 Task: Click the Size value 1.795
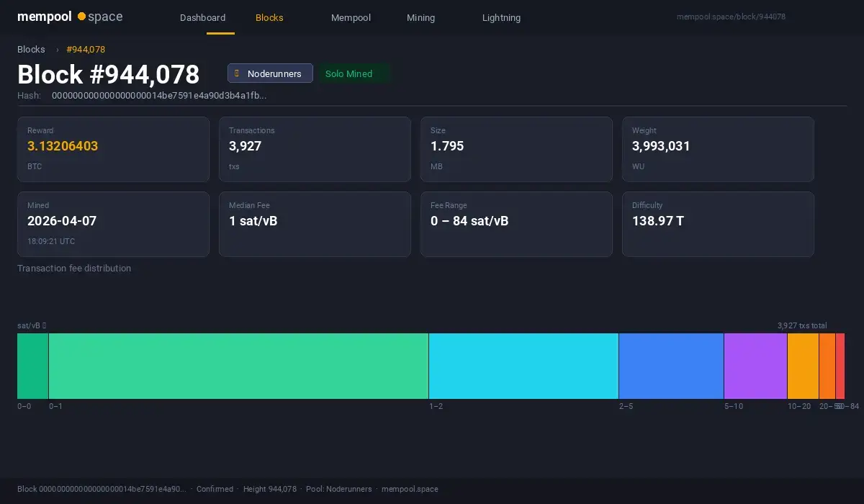coord(447,146)
